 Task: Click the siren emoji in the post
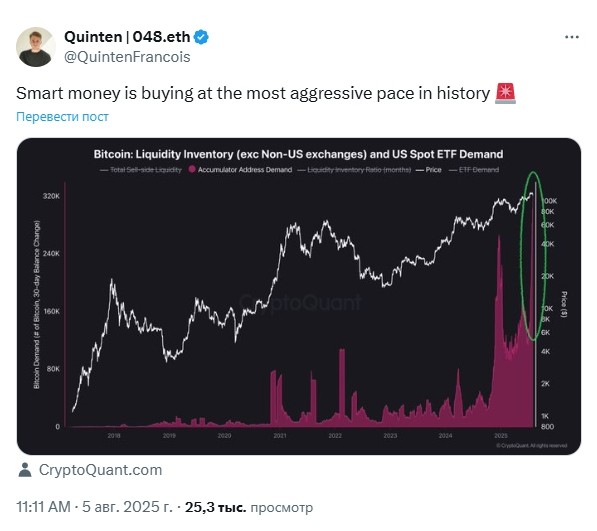pyautogui.click(x=505, y=93)
